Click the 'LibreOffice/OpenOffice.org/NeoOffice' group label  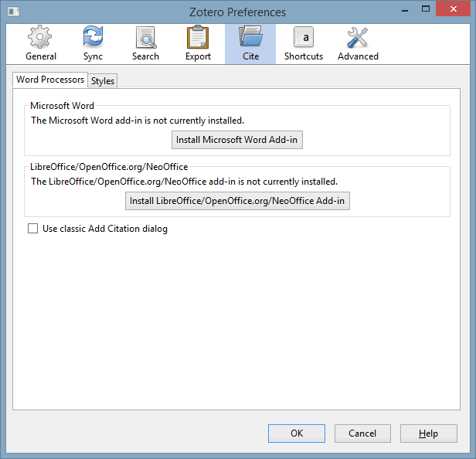point(109,167)
